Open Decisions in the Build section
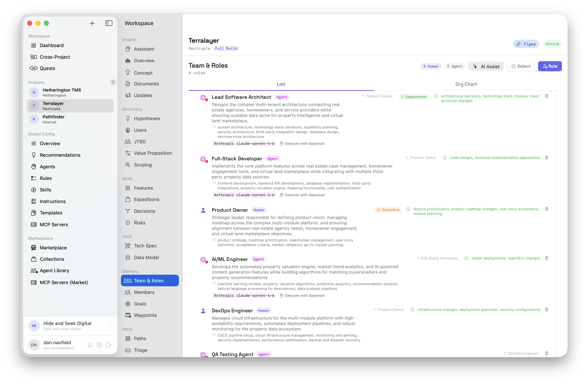The image size is (588, 384). click(x=144, y=211)
